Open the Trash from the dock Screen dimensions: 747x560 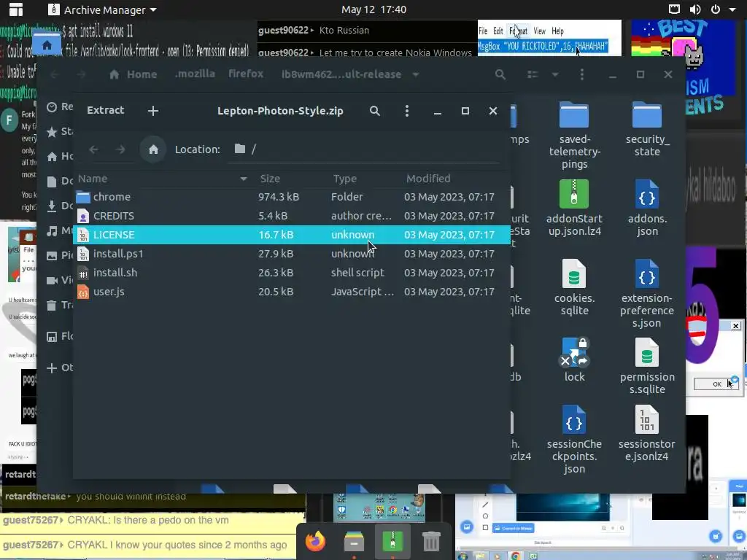pos(431,542)
